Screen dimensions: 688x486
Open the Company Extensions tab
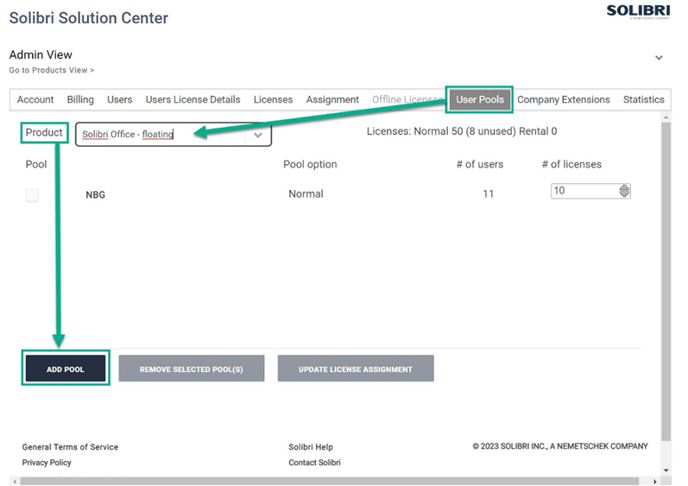click(x=563, y=100)
